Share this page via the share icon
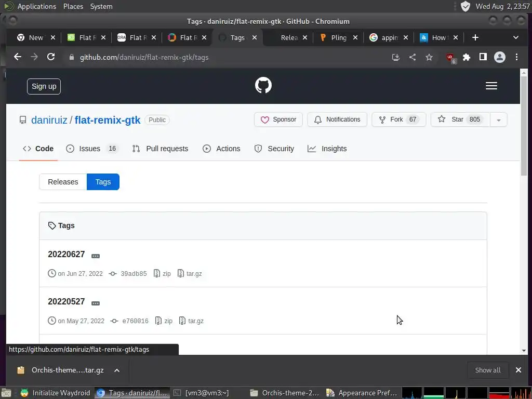 (412, 57)
